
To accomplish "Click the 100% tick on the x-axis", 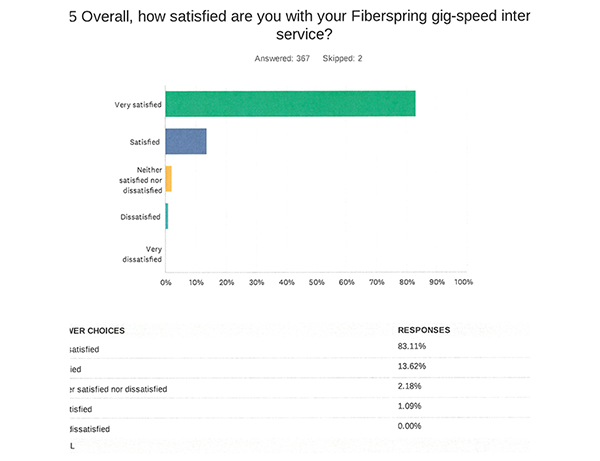I will point(463,283).
